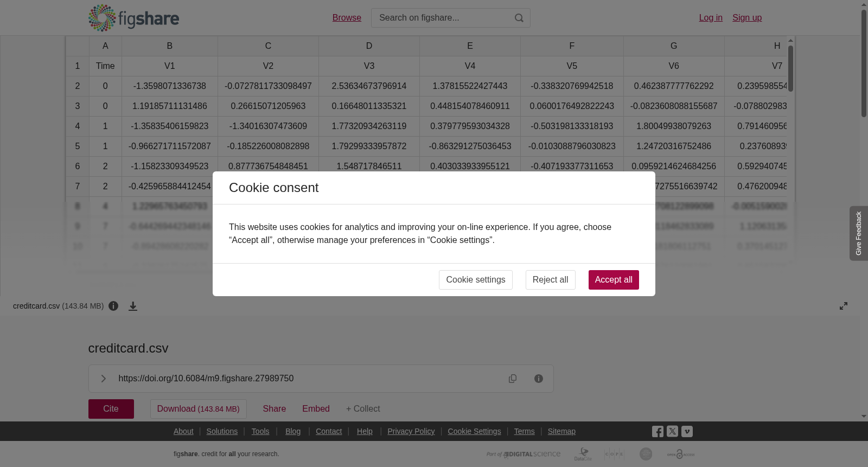Click Accept all cookies button
The height and width of the screenshot is (467, 868).
click(x=614, y=280)
